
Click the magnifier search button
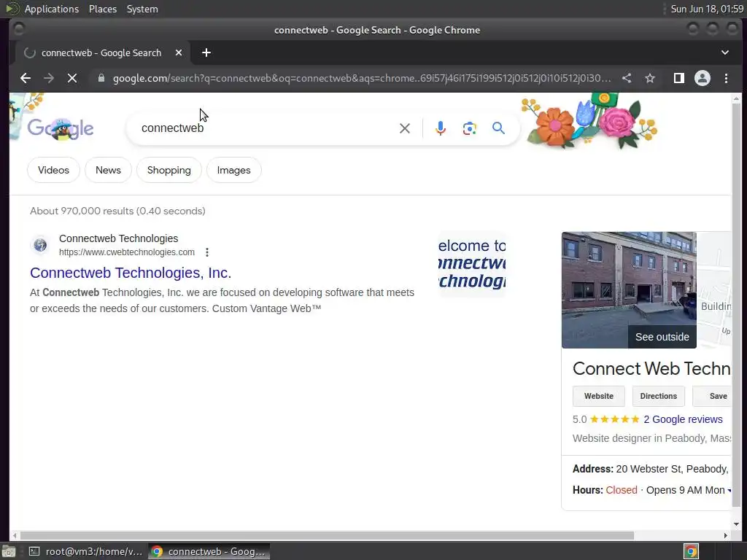point(498,128)
